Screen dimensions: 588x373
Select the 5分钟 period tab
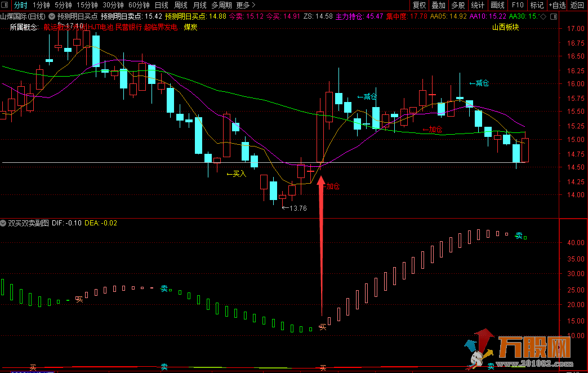63,5
